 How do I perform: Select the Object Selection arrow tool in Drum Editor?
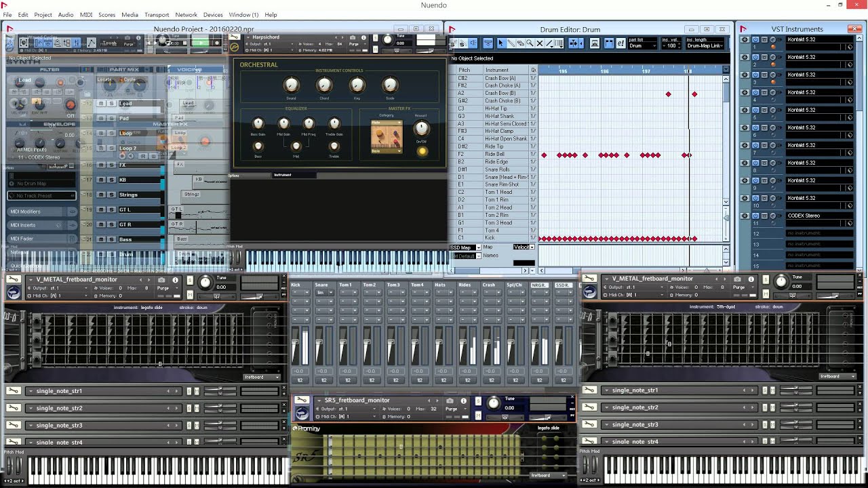tap(501, 43)
